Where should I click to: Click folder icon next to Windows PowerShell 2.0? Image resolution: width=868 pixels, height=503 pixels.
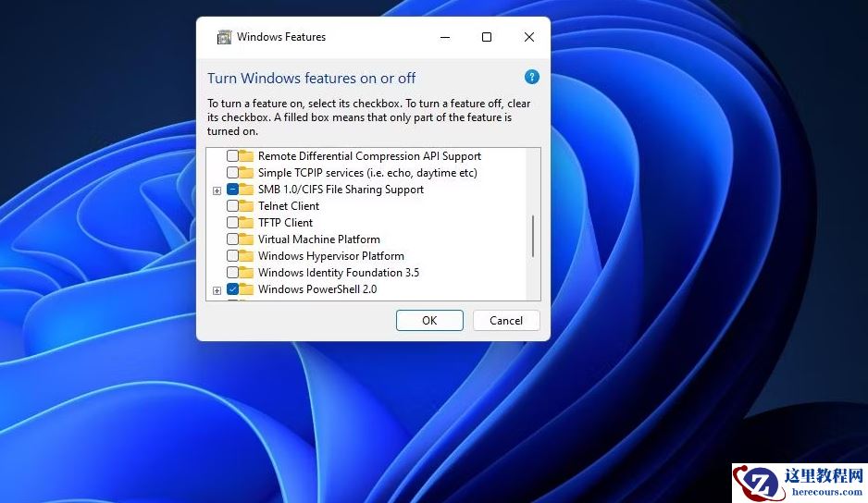click(246, 288)
